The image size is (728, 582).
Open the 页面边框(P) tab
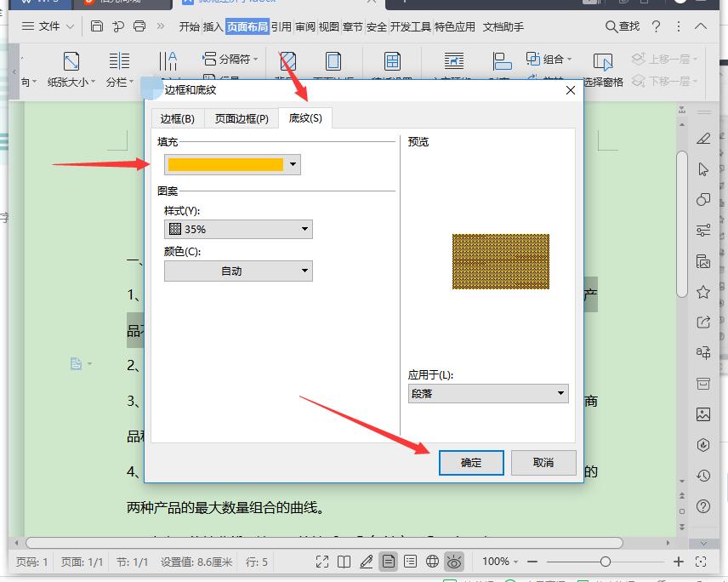pos(242,119)
